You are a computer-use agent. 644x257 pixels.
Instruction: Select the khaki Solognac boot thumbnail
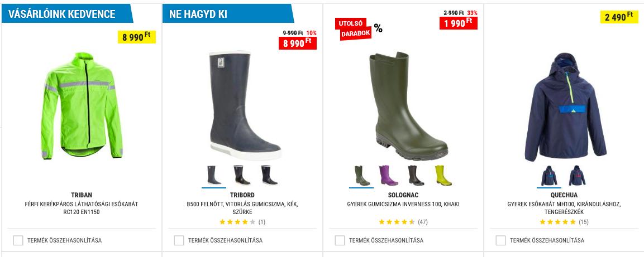coord(361,176)
